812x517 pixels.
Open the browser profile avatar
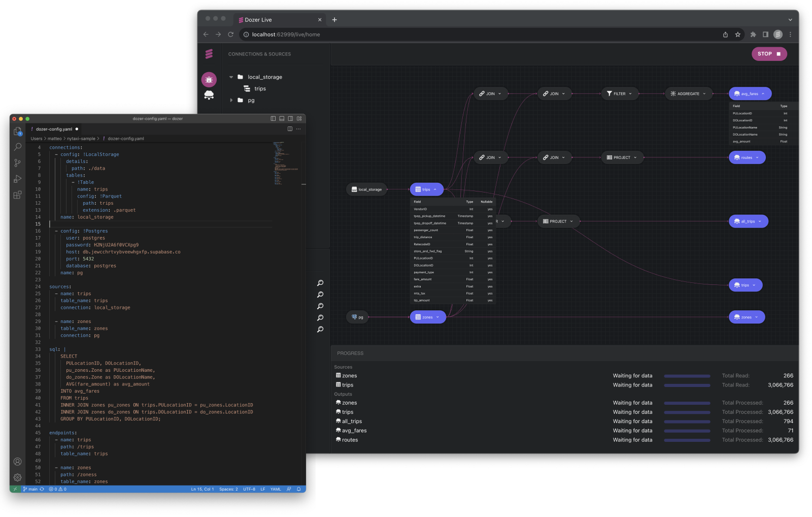[778, 35]
